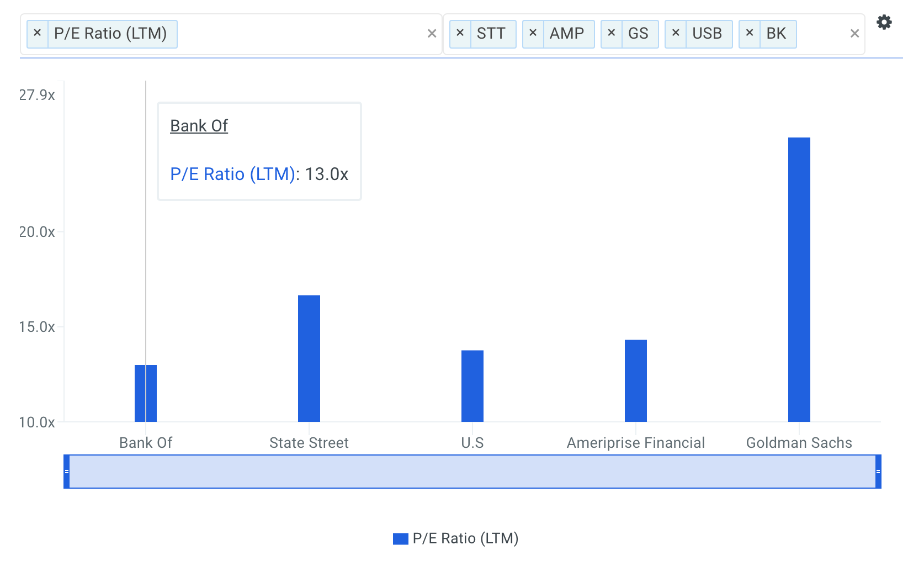Open Bank Of link in tooltip
The height and width of the screenshot is (561, 924).
click(199, 126)
